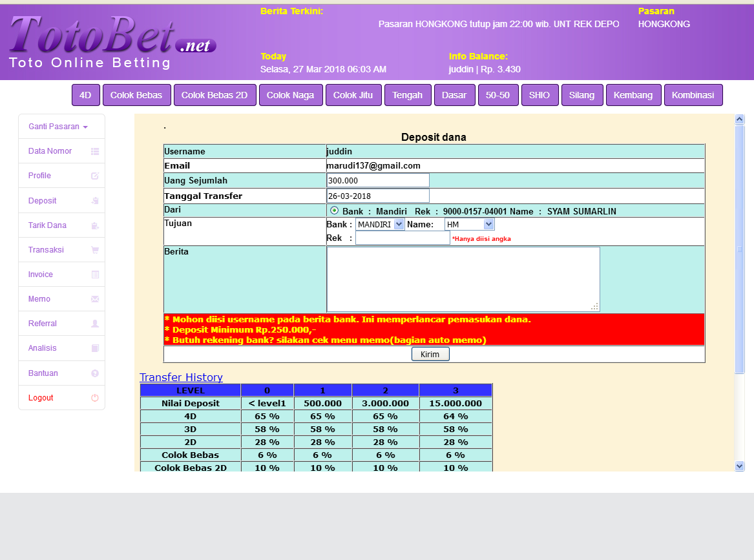Click the juddin | Rp. 3.430 balance text

tap(485, 69)
